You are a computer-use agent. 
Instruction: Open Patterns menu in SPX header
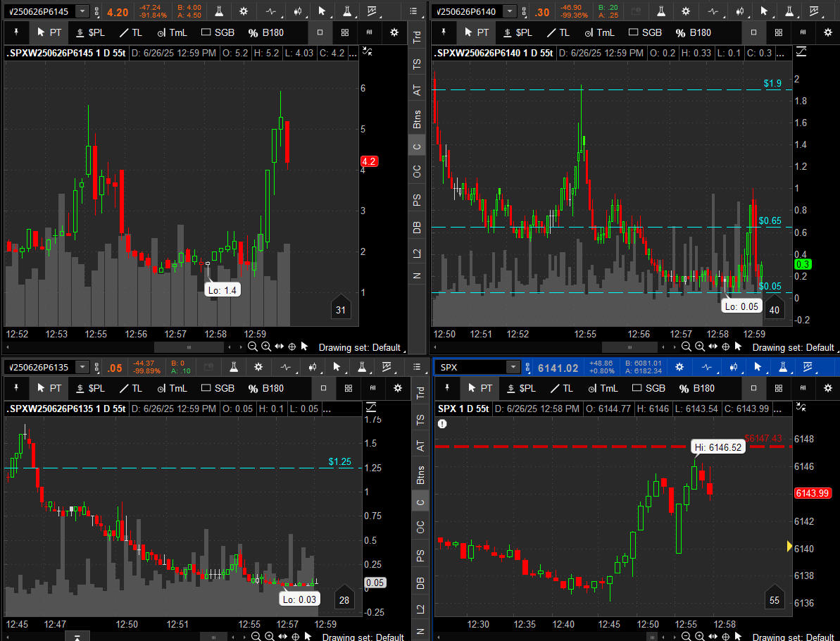point(808,367)
